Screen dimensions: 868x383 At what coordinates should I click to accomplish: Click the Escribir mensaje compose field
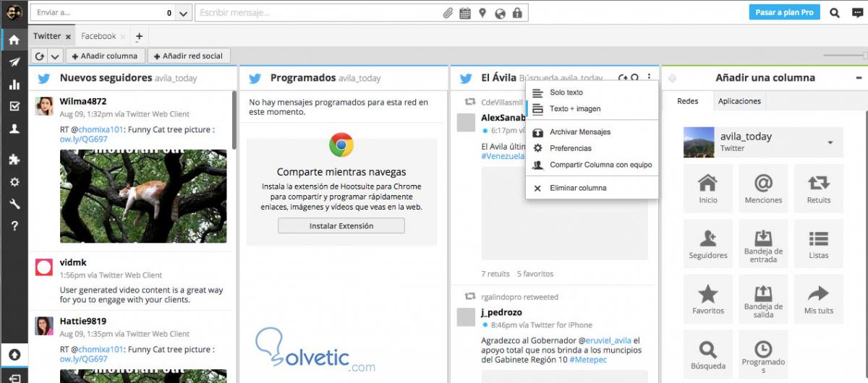pyautogui.click(x=318, y=13)
